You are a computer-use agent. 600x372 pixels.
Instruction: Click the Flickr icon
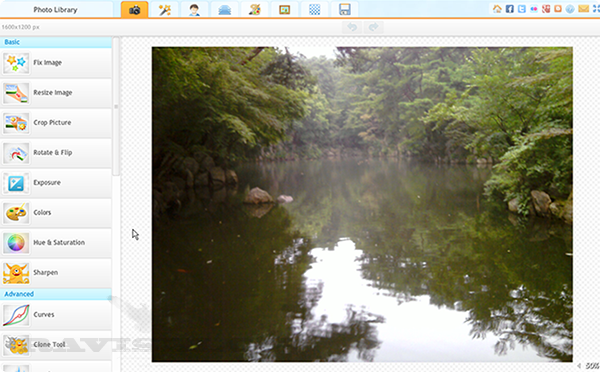534,9
